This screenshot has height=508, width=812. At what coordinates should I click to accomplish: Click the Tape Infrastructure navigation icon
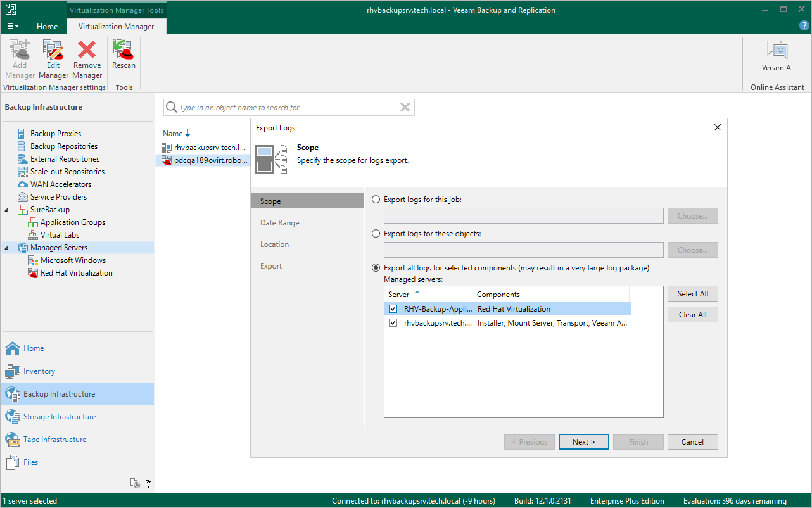(x=13, y=440)
